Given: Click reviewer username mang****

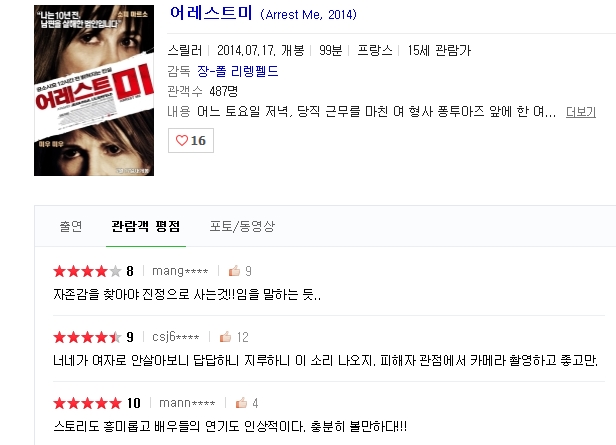Looking at the screenshot, I should [x=180, y=271].
